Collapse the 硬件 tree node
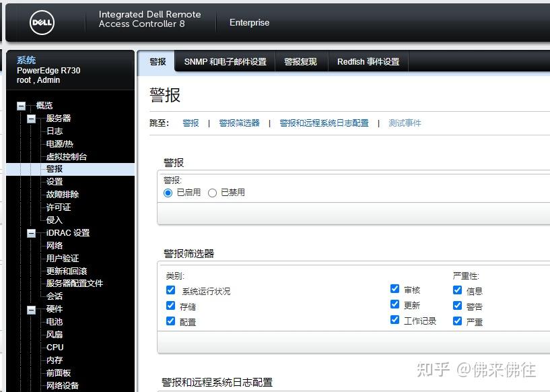550x392 pixels. (31, 310)
